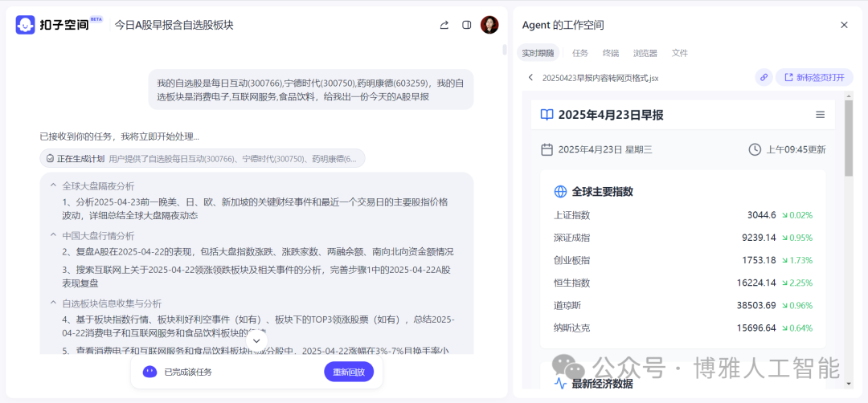
Task: Click the 已接收到你的任务 reply text
Action: click(120, 136)
